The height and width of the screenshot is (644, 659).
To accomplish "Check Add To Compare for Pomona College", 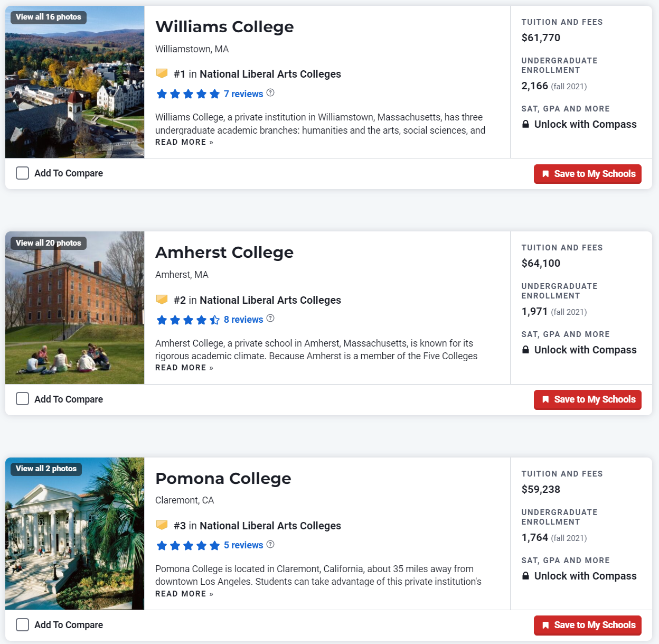I will 22,625.
